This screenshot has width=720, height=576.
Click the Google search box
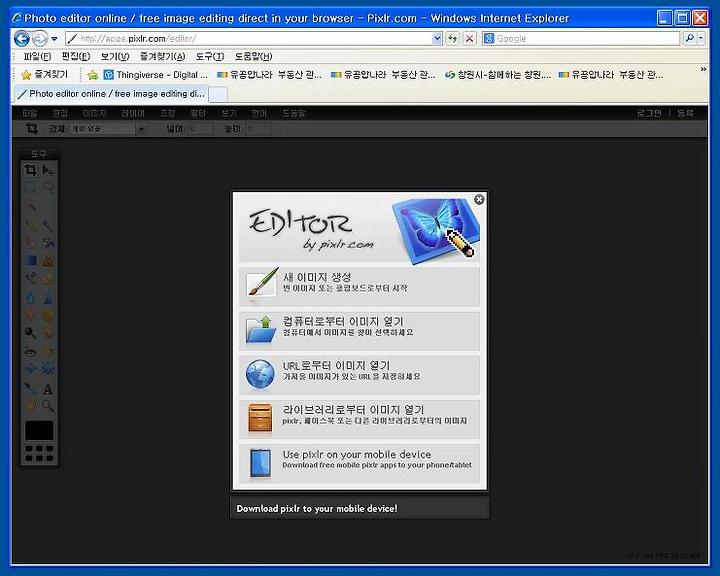581,39
